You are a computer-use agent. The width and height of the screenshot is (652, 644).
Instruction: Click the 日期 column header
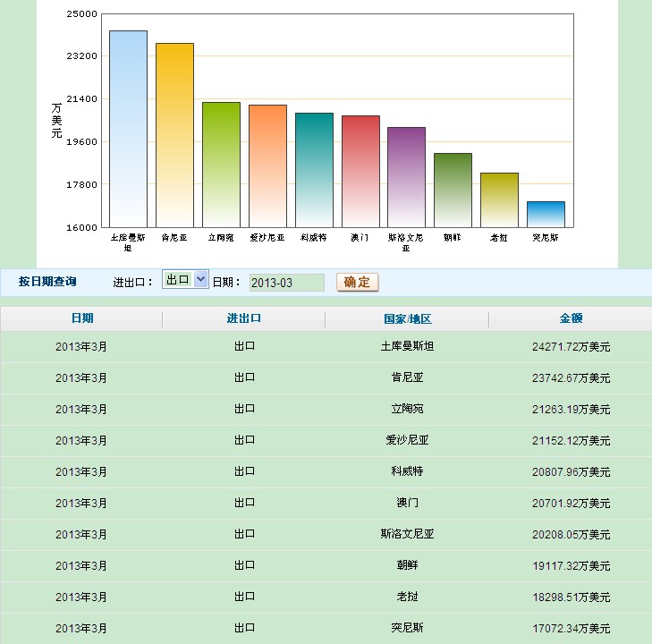coord(81,318)
